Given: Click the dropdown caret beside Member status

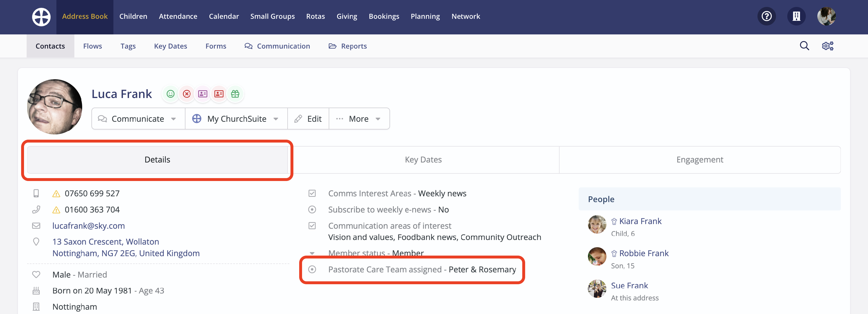Looking at the screenshot, I should (x=312, y=253).
